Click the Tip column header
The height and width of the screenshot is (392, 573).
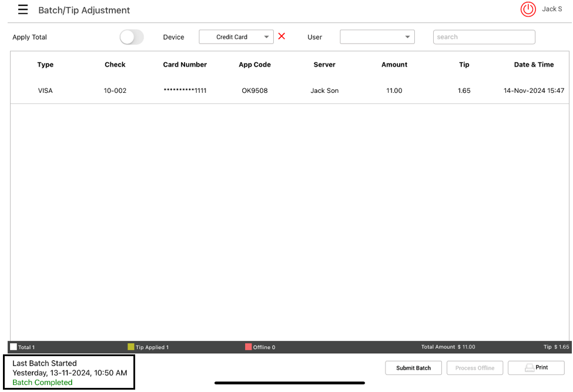[464, 65]
